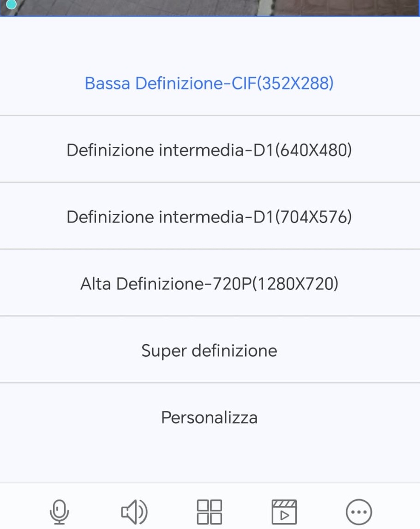Tap the Super definizione list row

click(209, 350)
